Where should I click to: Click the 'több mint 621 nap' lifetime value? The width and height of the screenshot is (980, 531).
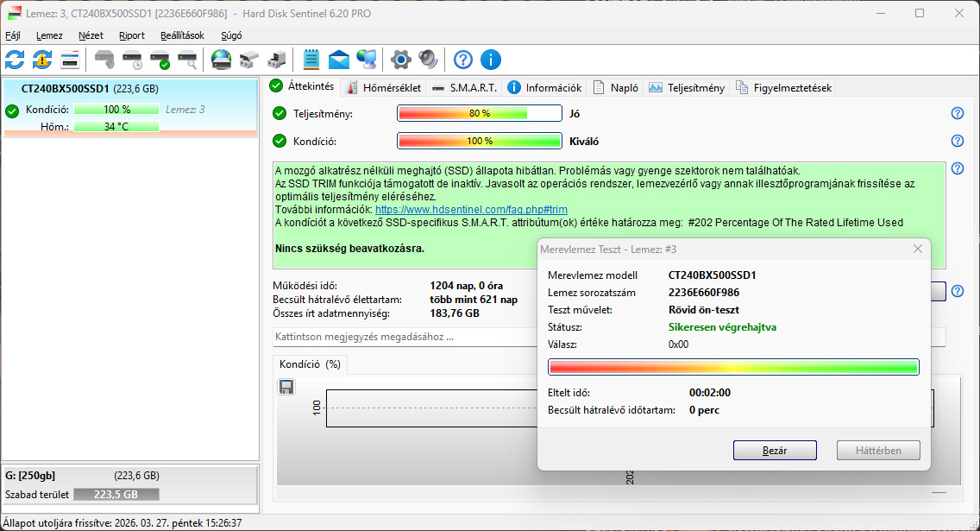474,300
